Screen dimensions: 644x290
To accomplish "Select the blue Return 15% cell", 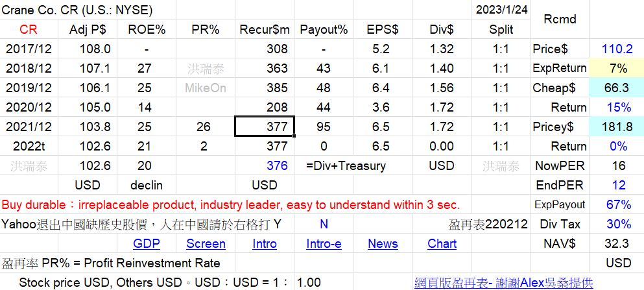I will 617,107.
